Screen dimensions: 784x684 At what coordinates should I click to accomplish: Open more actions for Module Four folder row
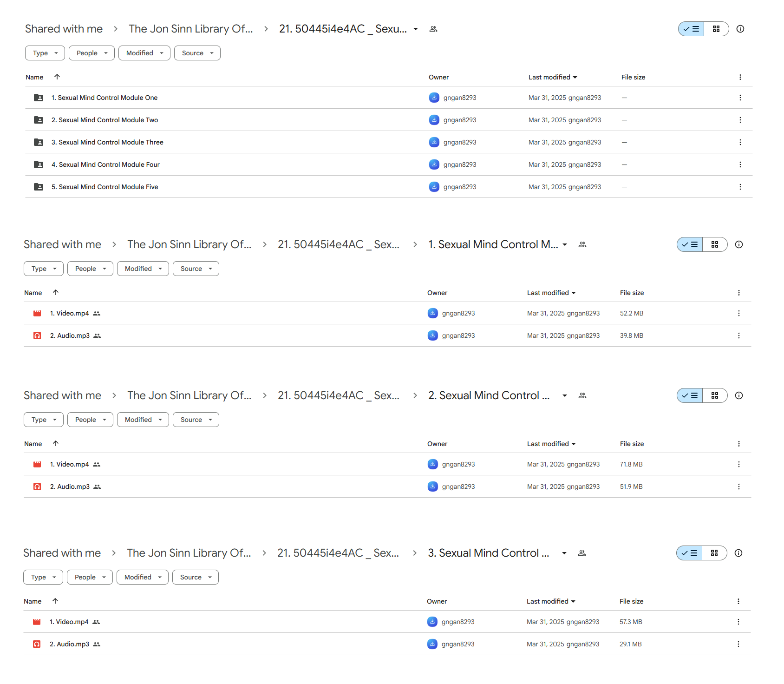(740, 164)
